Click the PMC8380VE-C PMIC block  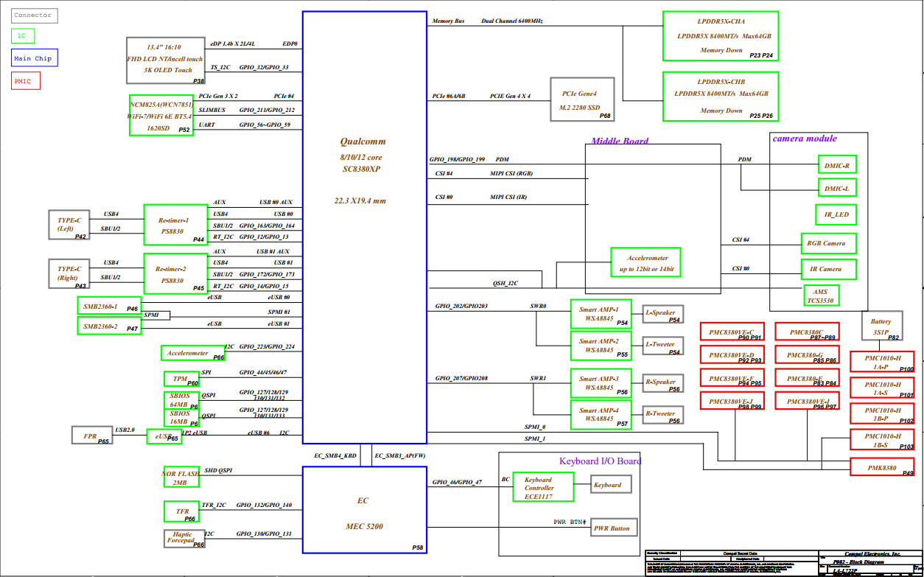(732, 332)
